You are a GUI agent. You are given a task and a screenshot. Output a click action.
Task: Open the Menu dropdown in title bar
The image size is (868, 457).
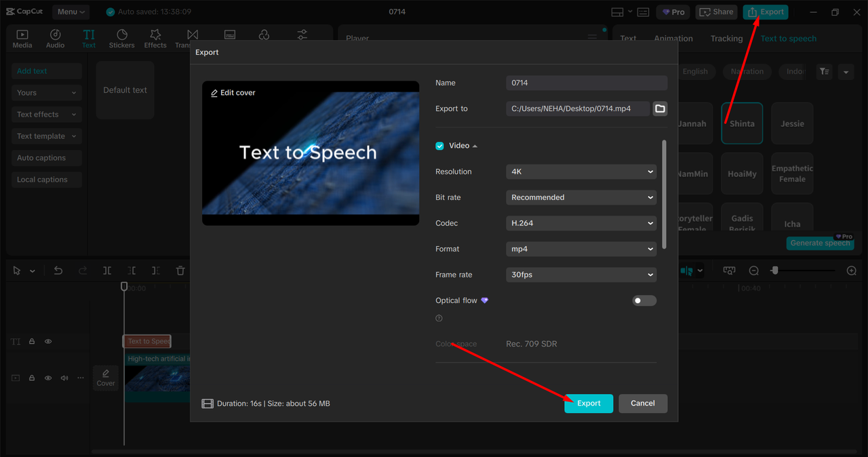click(71, 12)
